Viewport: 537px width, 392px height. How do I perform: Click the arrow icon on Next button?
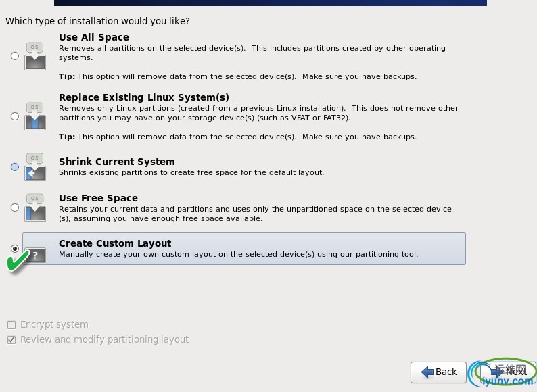(497, 372)
